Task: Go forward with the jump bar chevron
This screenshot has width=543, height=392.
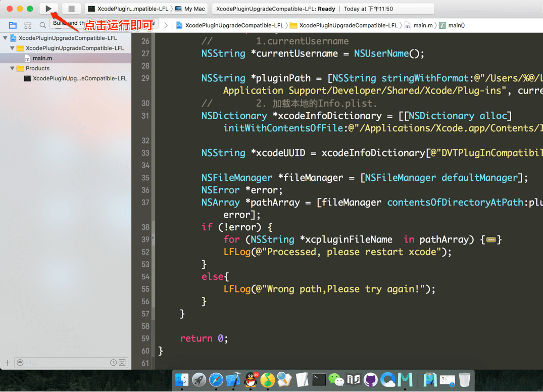Action: pos(166,25)
